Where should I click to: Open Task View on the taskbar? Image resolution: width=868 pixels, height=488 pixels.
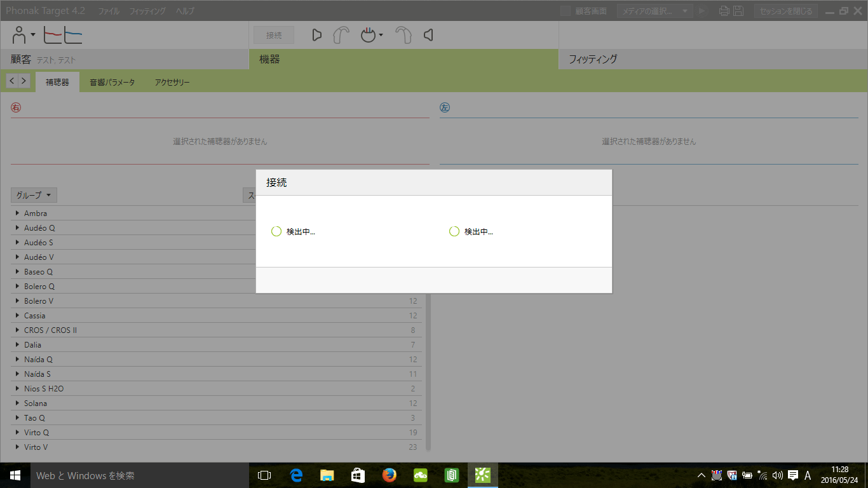pos(264,475)
